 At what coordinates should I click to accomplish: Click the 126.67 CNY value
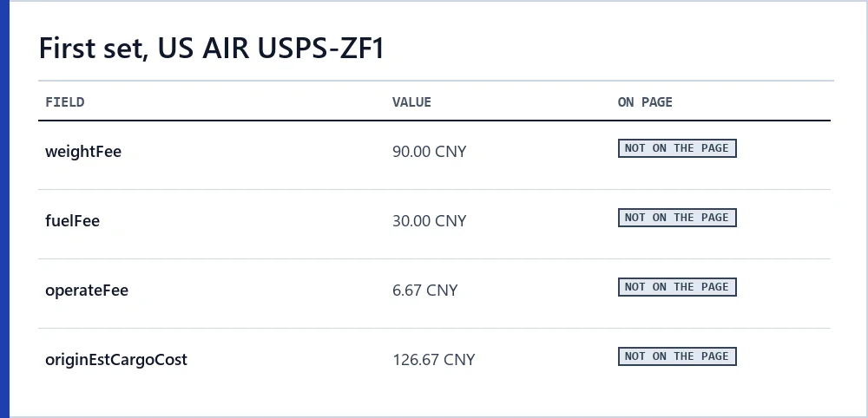pyautogui.click(x=434, y=360)
